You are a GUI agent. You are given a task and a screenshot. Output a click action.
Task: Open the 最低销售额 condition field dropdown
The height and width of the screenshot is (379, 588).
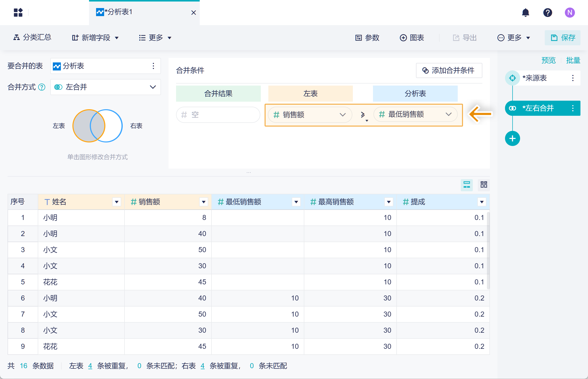(x=448, y=115)
